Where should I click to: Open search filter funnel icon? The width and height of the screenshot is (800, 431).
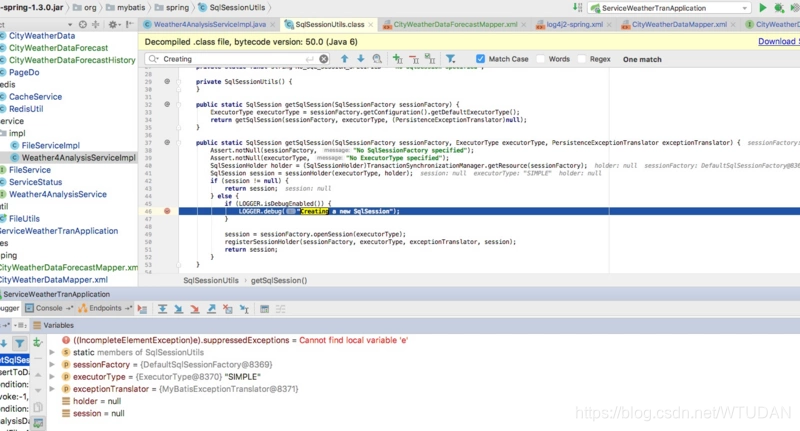451,59
